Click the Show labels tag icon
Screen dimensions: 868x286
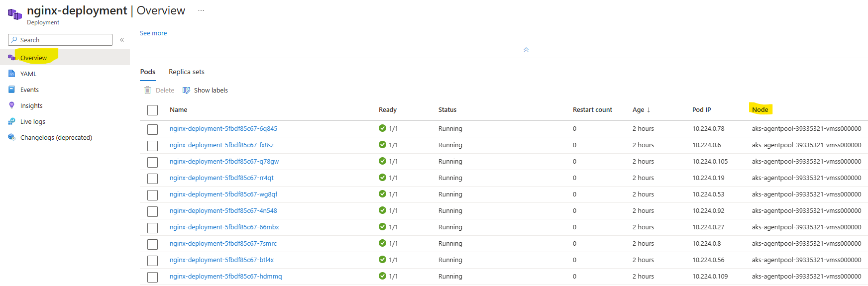pos(186,90)
